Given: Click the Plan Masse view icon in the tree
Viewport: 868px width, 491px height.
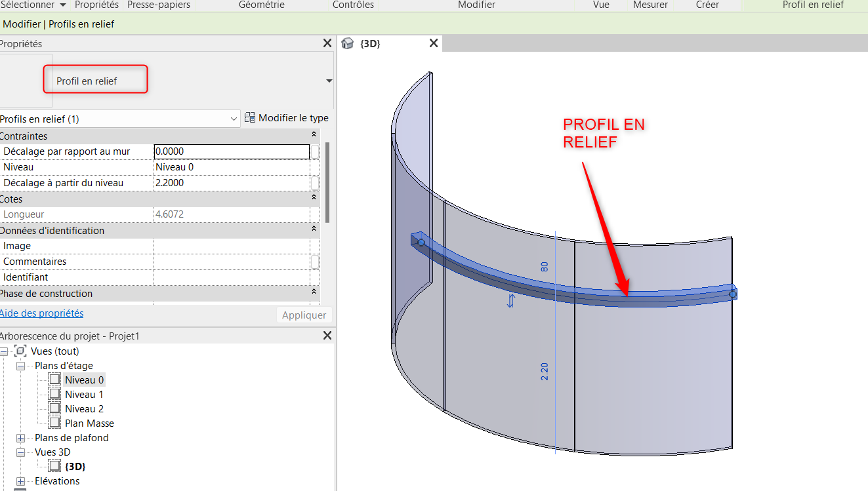Looking at the screenshot, I should (54, 423).
